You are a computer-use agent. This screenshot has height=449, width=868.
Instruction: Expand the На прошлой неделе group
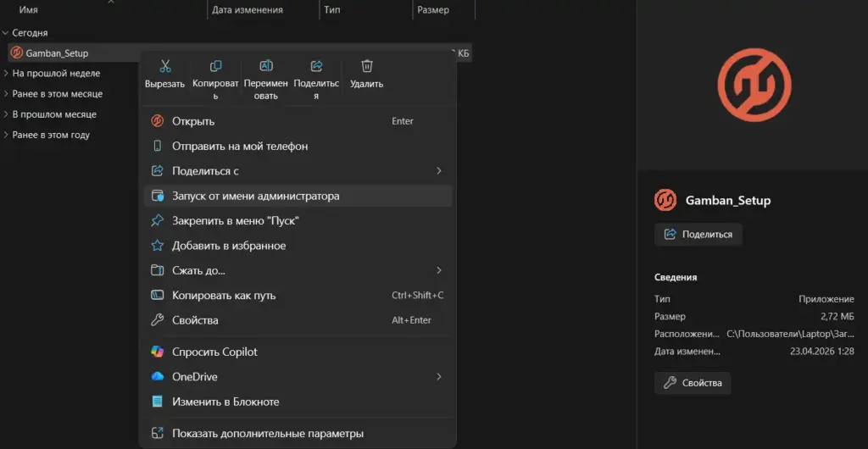point(5,73)
